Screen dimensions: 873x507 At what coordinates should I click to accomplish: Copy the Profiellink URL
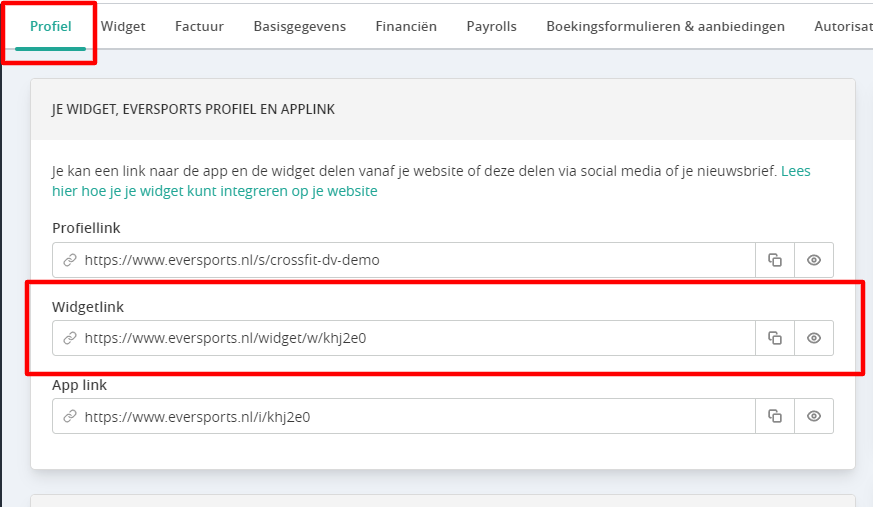(x=774, y=260)
